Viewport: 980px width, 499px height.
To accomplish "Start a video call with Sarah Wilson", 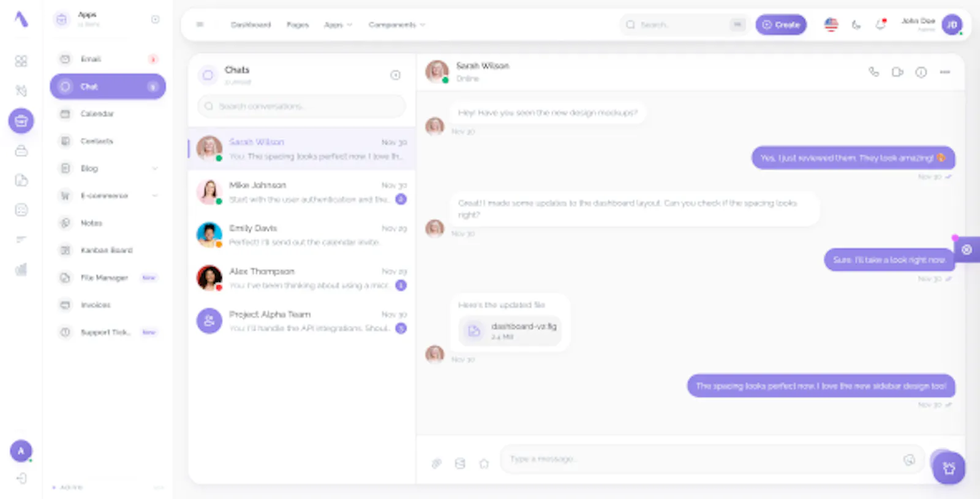I will (x=897, y=72).
